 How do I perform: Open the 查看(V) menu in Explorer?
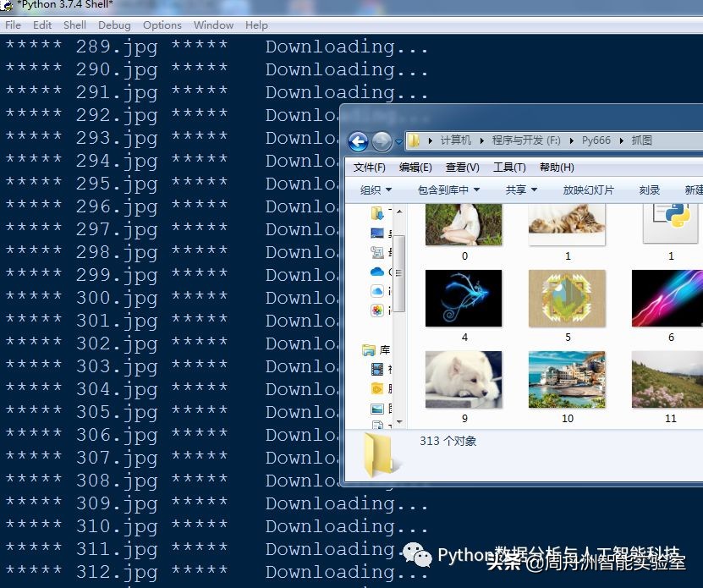point(461,167)
